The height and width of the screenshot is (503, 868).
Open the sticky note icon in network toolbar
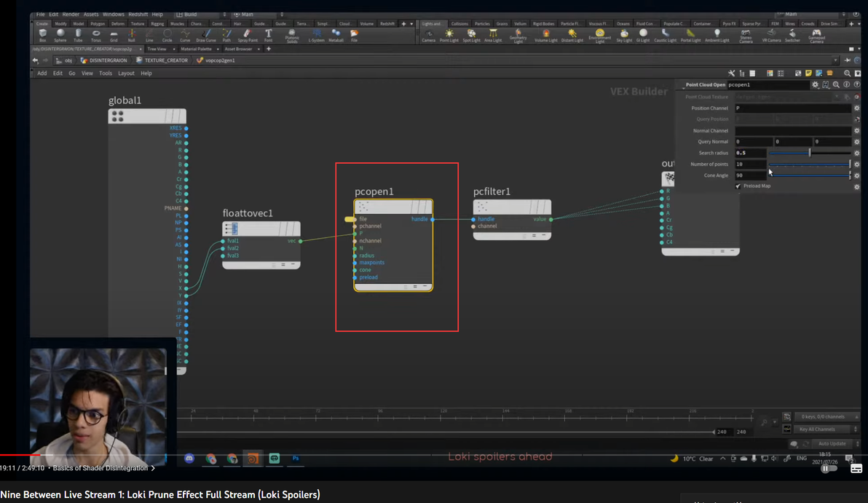click(x=808, y=74)
